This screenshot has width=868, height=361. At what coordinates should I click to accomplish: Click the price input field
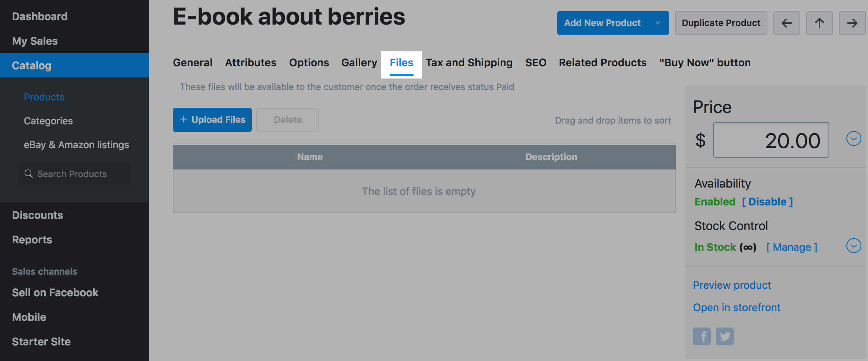[x=771, y=140]
